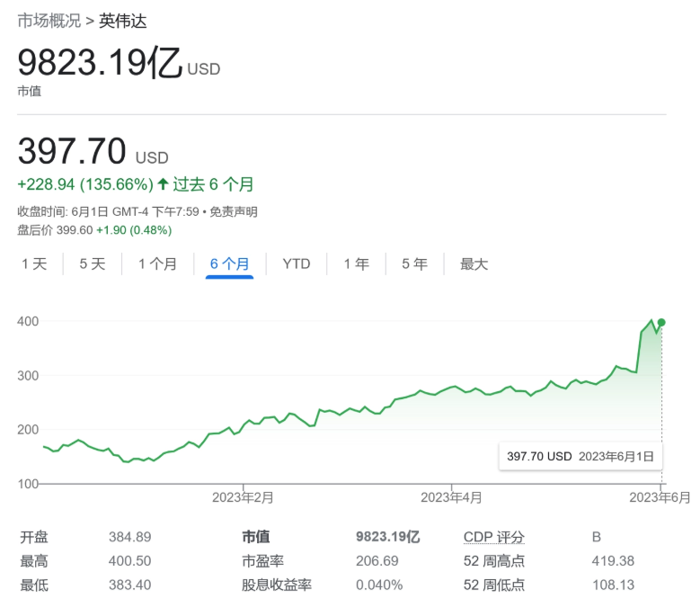Open the 市场概况 breadcrumb link
Image resolution: width=700 pixels, height=607 pixels.
pyautogui.click(x=49, y=21)
